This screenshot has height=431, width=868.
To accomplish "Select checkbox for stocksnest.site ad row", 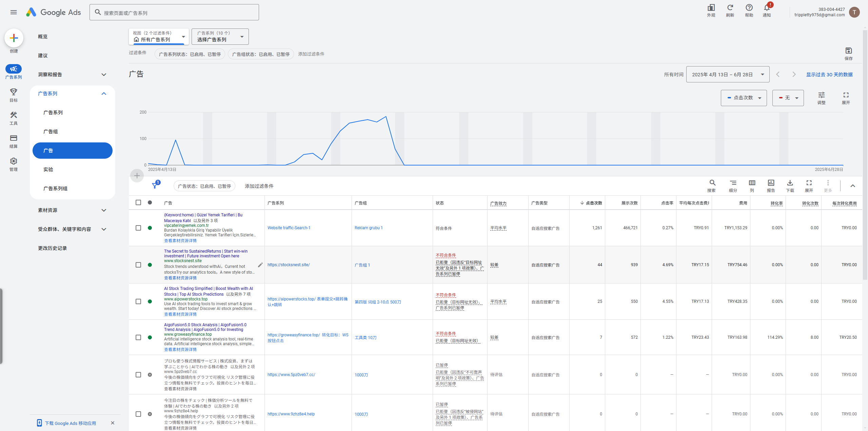I will point(138,265).
